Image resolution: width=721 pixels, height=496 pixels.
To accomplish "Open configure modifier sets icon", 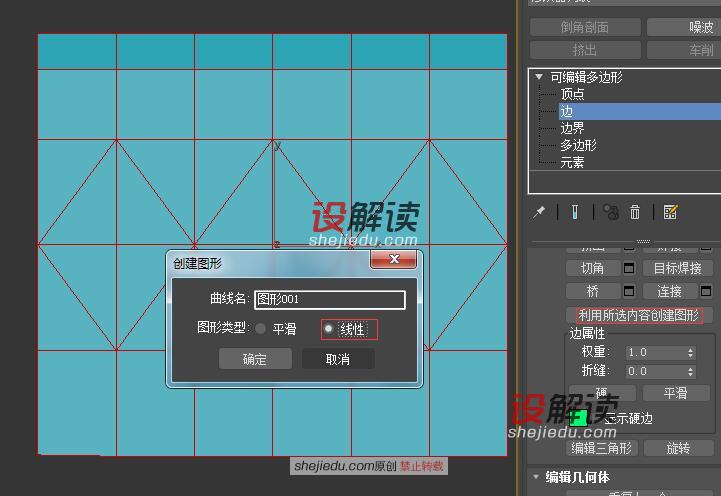I will tap(670, 212).
